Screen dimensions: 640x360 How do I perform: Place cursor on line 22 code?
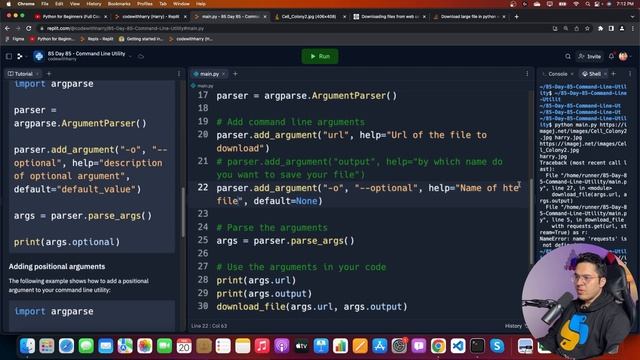(367, 194)
